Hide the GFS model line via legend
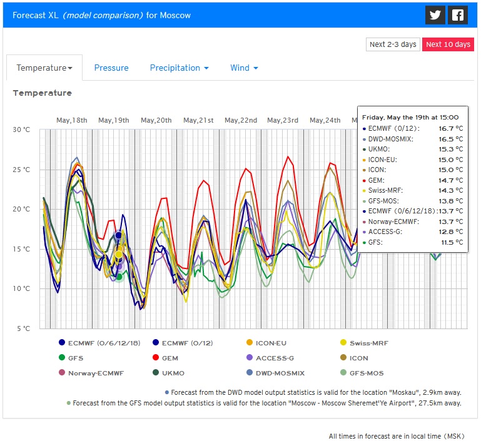 pyautogui.click(x=75, y=358)
